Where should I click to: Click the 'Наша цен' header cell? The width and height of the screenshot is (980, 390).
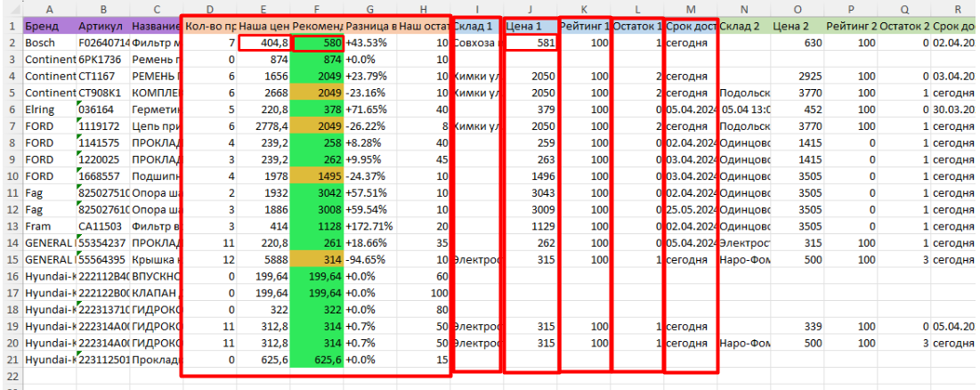pos(263,26)
